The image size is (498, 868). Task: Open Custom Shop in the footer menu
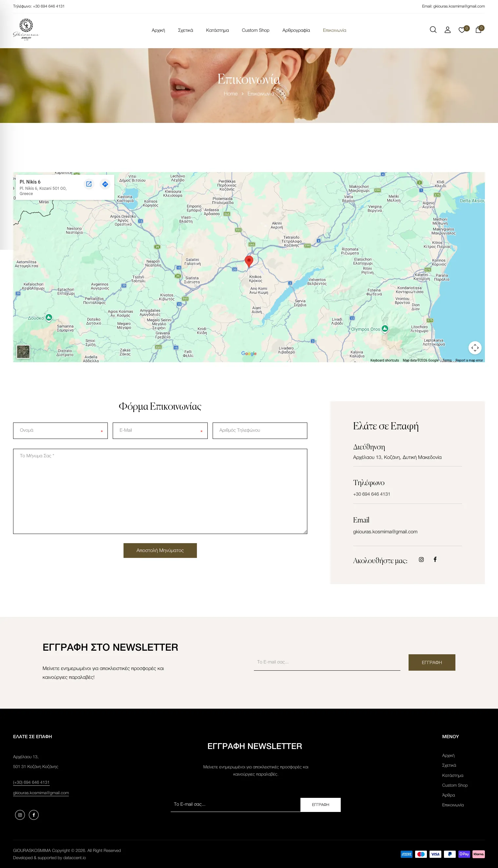[x=454, y=785]
